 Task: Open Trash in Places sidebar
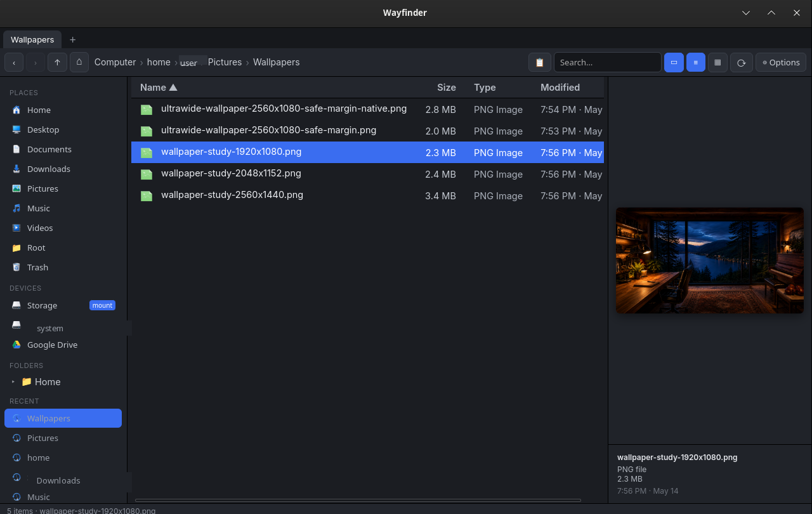coord(63,267)
